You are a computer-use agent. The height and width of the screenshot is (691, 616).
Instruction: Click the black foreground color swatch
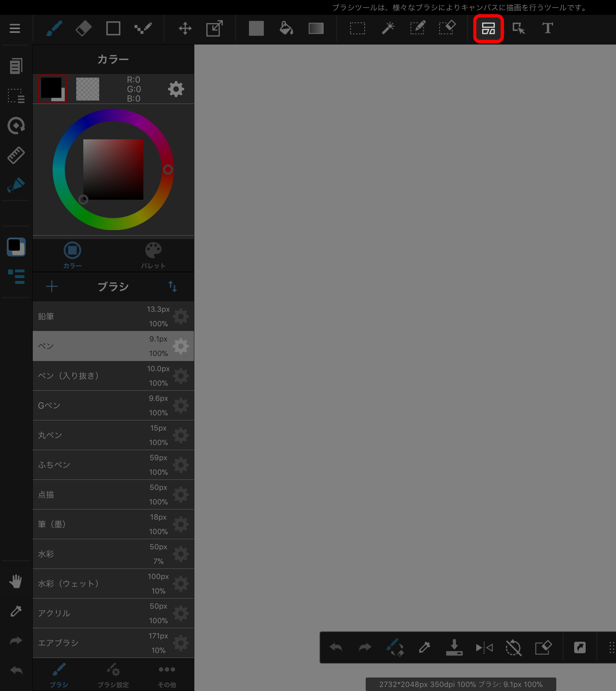tap(51, 88)
